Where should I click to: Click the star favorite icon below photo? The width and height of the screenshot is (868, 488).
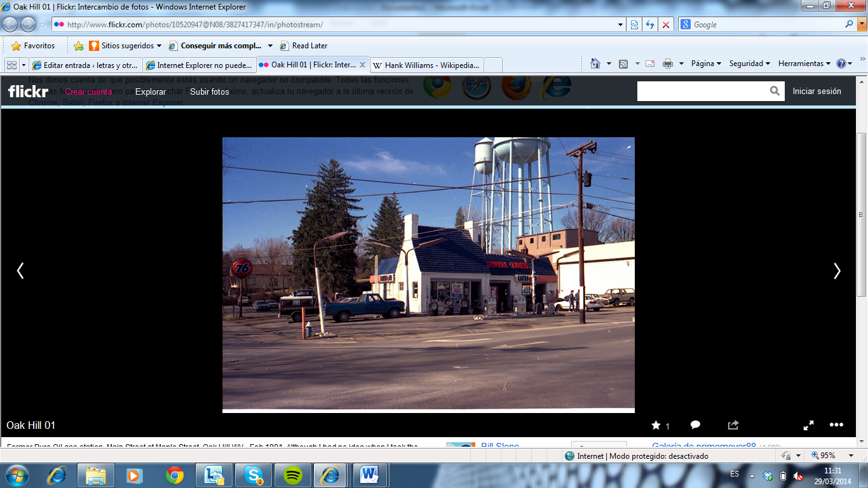tap(656, 425)
